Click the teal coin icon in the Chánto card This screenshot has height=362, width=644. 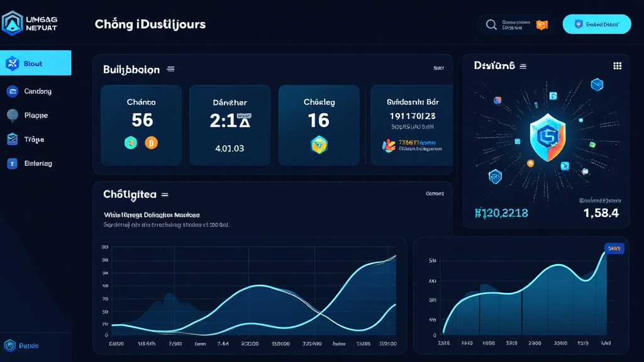[130, 143]
